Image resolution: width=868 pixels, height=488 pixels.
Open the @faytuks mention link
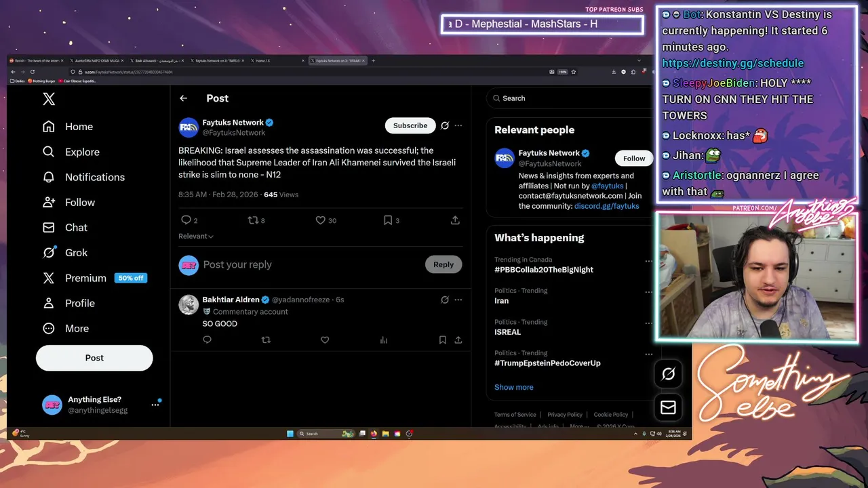point(607,186)
